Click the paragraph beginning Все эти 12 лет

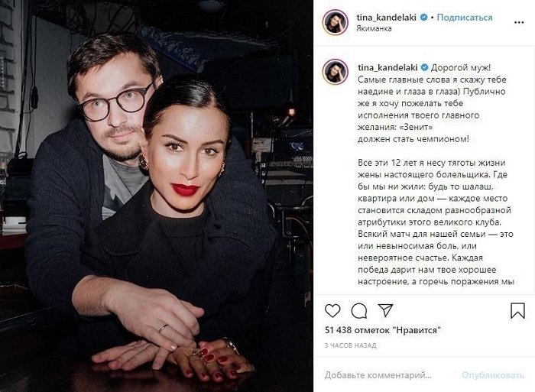436,222
